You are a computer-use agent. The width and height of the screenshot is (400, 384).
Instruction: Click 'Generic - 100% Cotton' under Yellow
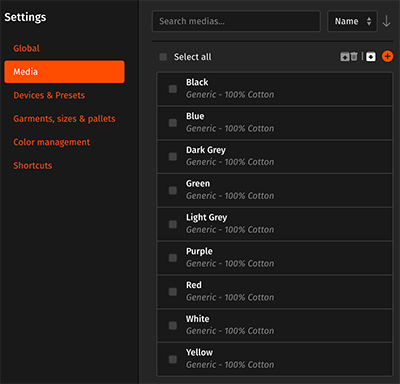pos(230,365)
